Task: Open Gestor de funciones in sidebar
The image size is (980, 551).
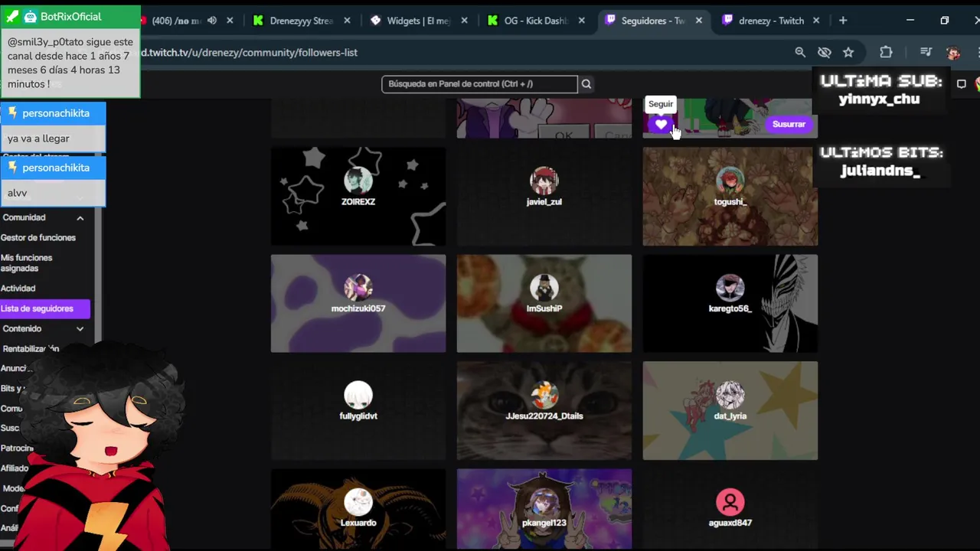Action: [x=38, y=238]
